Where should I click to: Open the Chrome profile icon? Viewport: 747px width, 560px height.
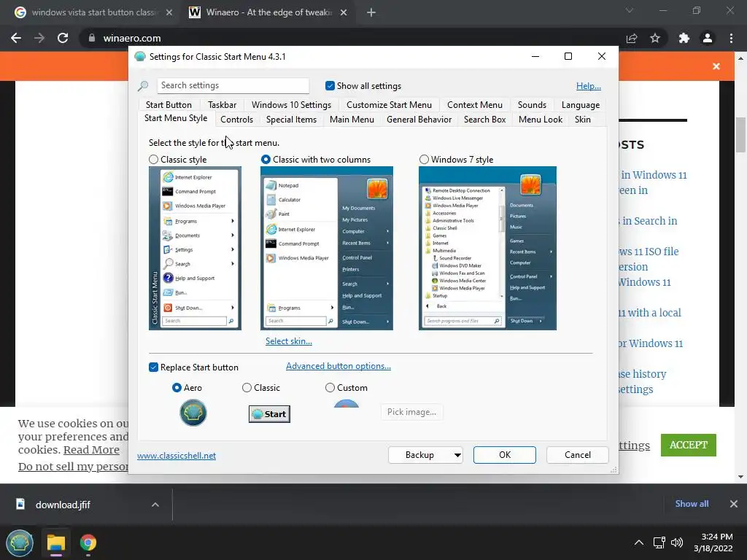[x=708, y=38]
